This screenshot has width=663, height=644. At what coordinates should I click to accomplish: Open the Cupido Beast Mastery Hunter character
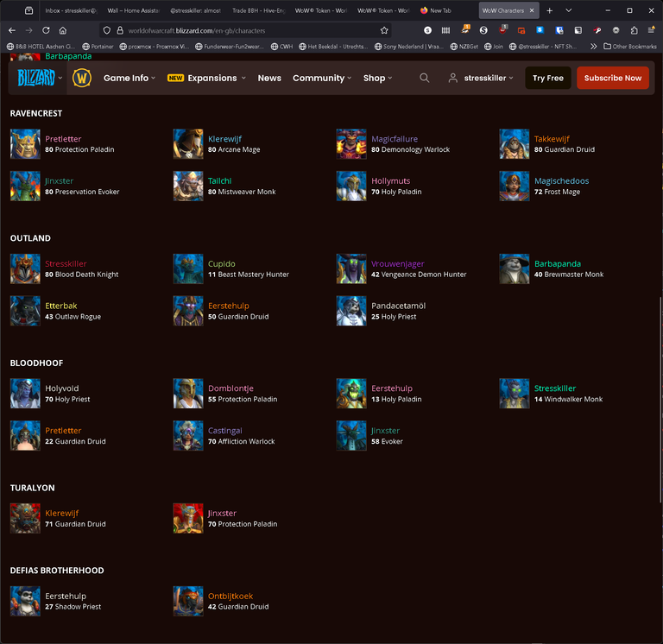[x=231, y=269]
